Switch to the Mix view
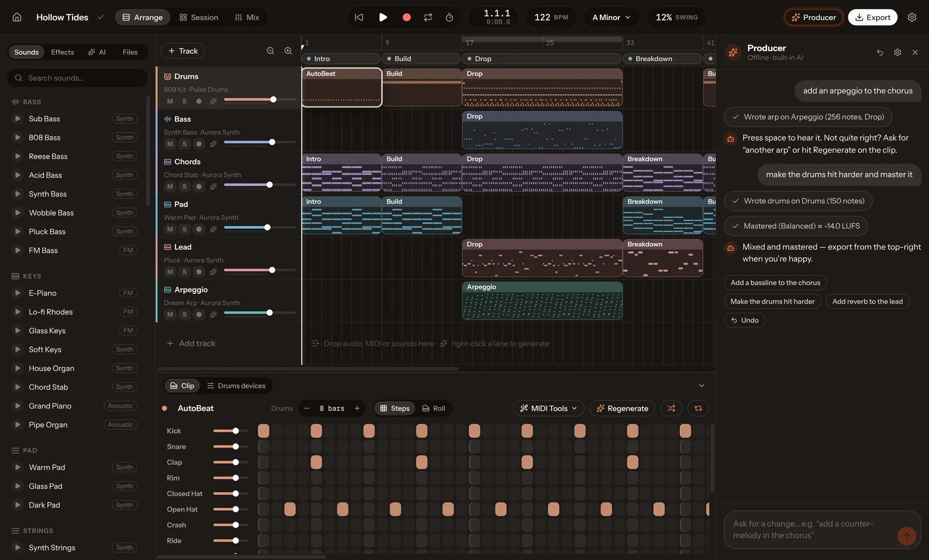 pos(247,17)
